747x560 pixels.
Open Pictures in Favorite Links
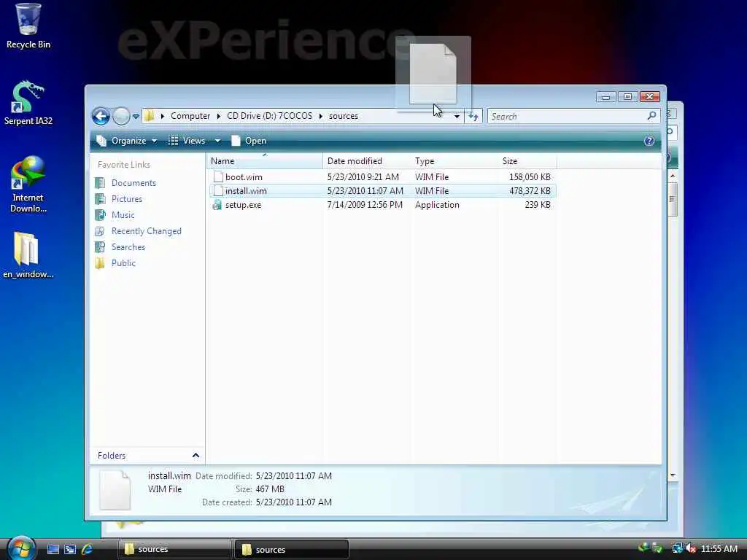[x=127, y=199]
